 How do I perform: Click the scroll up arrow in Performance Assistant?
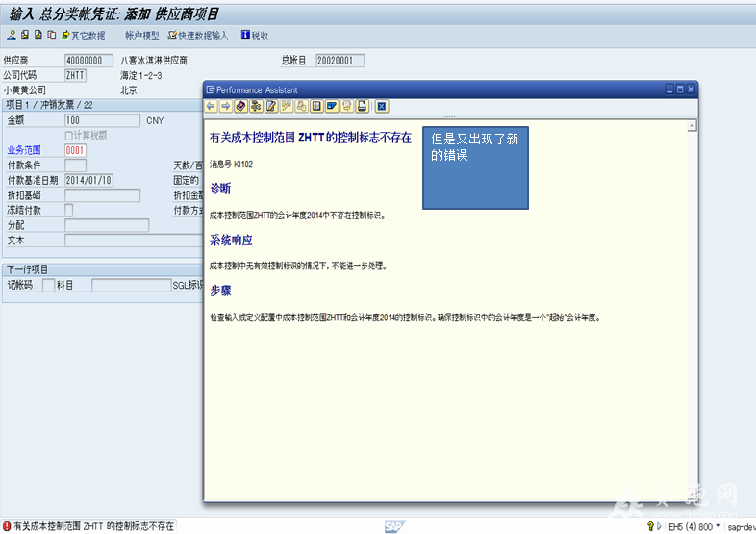pyautogui.click(x=692, y=126)
